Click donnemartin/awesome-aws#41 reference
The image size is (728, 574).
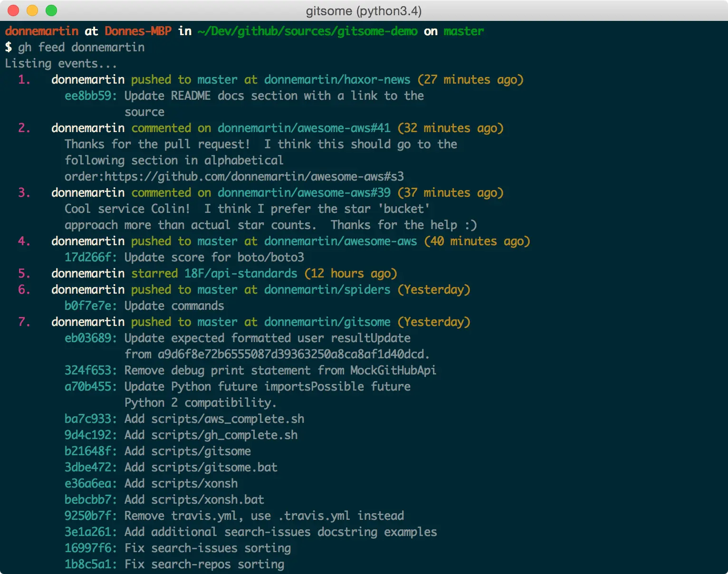pos(304,128)
